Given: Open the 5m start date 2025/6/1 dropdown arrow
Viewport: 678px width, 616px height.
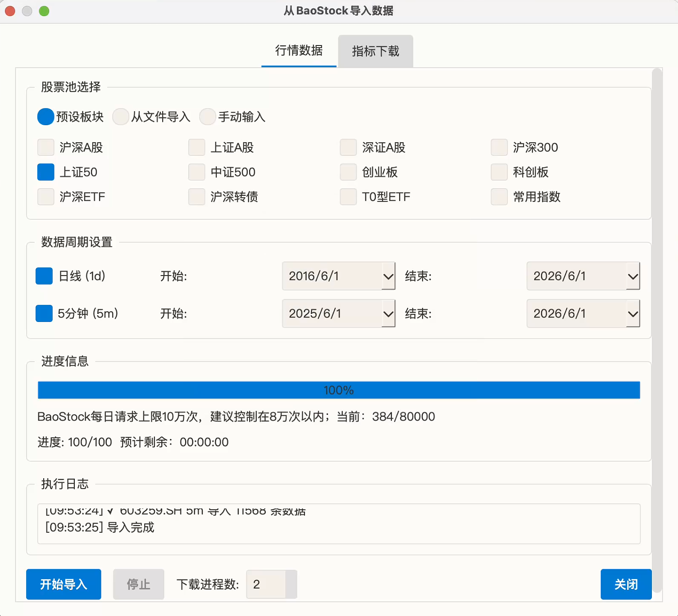Looking at the screenshot, I should point(388,313).
